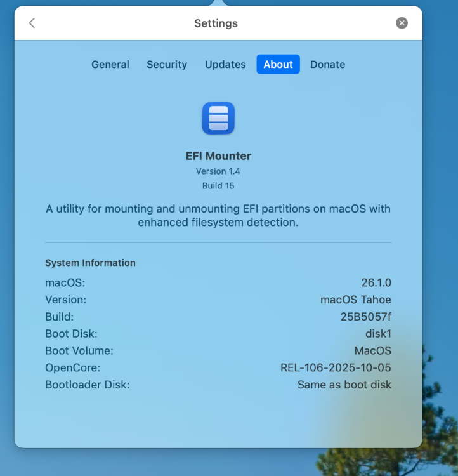The height and width of the screenshot is (476, 458).
Task: Click the Settings title text
Action: [x=216, y=23]
